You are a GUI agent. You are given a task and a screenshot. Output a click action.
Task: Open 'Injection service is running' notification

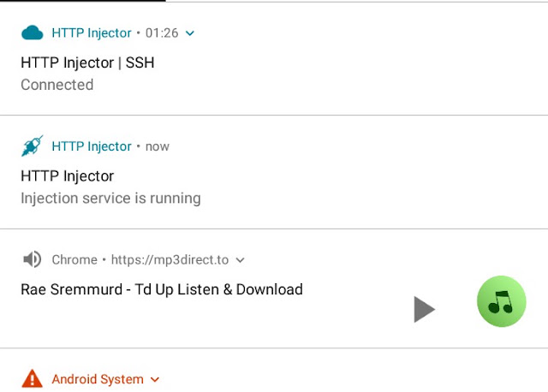click(110, 199)
